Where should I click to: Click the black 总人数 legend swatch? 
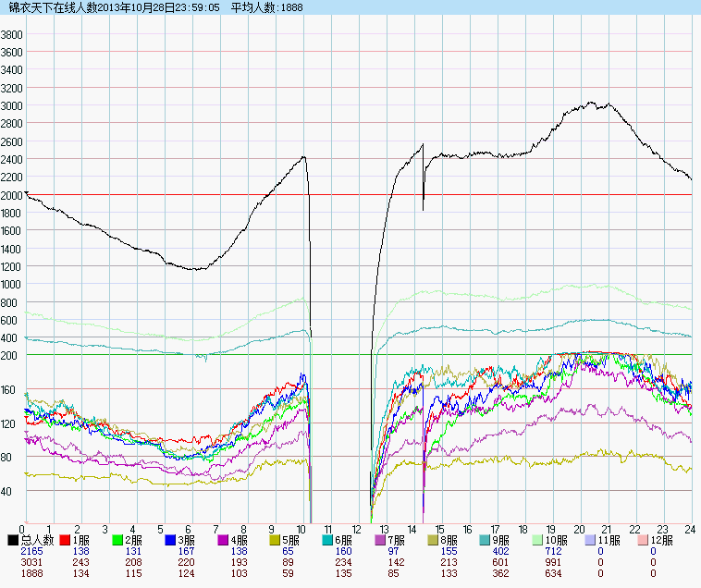pos(13,540)
